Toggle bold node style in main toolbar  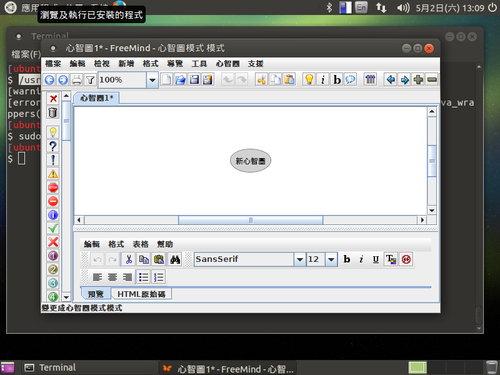tap(337, 80)
